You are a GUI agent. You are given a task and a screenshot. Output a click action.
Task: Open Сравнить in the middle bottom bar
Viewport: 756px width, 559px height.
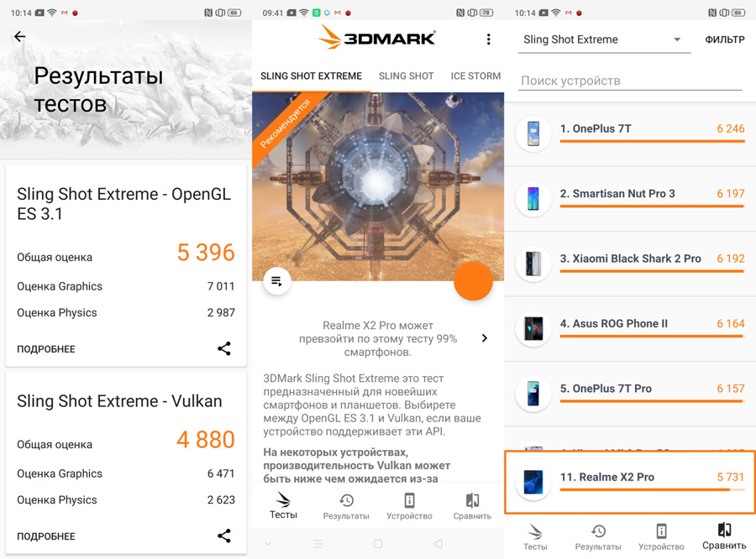(x=472, y=506)
